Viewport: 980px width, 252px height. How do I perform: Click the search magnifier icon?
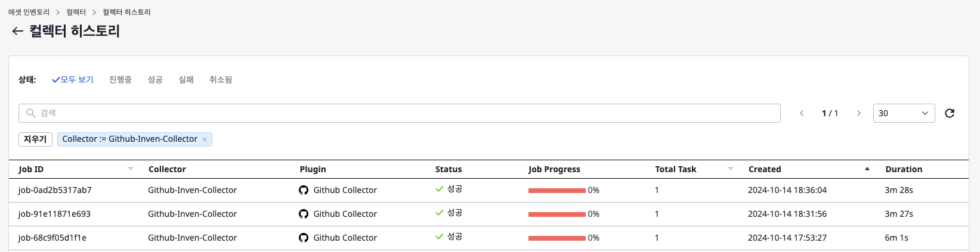coord(30,113)
